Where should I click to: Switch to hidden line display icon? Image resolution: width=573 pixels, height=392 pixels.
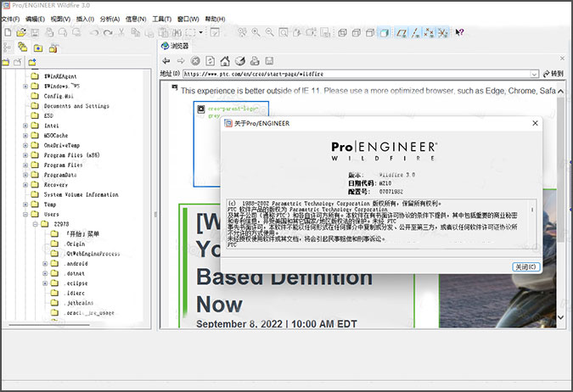coord(357,32)
